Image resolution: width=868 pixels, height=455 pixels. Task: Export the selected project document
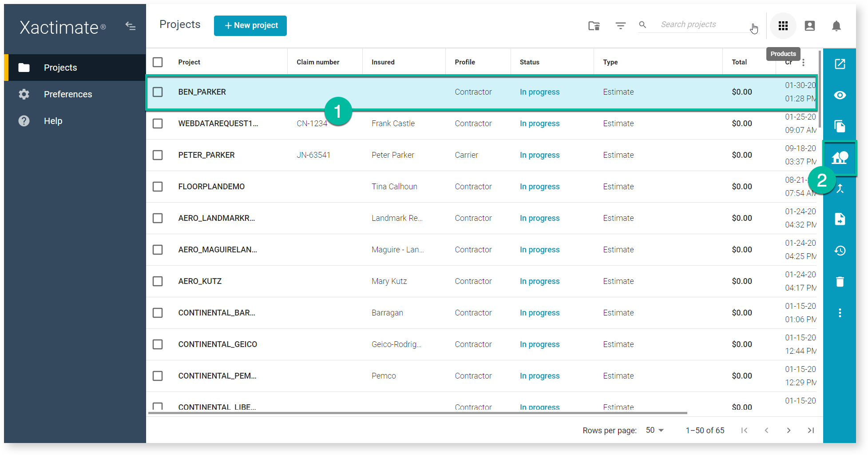click(x=840, y=219)
